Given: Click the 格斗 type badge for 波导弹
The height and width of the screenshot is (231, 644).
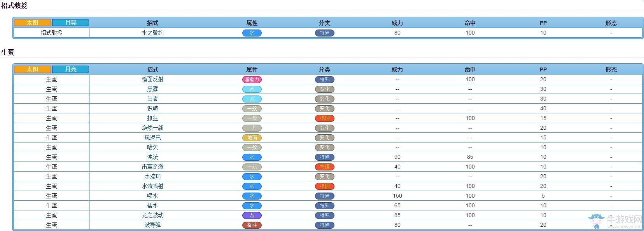Looking at the screenshot, I should pos(252,225).
